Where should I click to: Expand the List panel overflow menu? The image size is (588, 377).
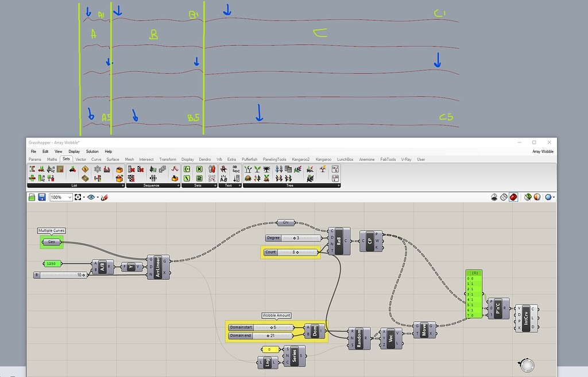point(121,185)
